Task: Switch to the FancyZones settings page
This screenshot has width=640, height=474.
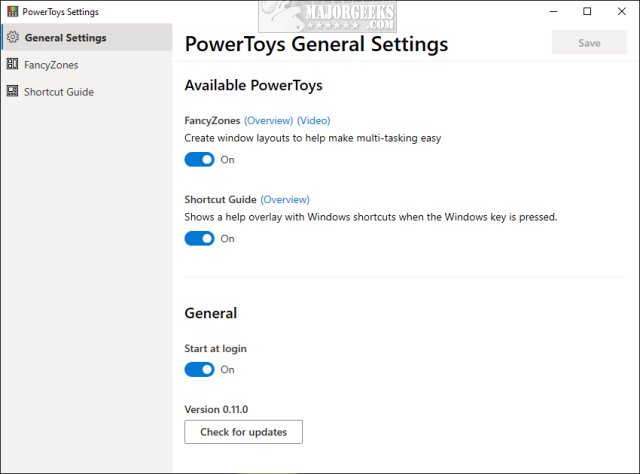Action: pyautogui.click(x=52, y=65)
